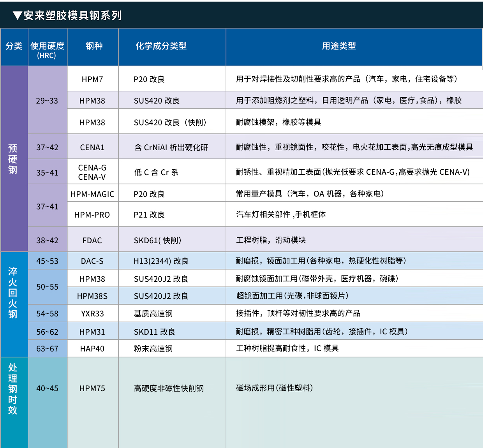
Task: Click the 50~55 hardness cell
Action: (x=47, y=287)
